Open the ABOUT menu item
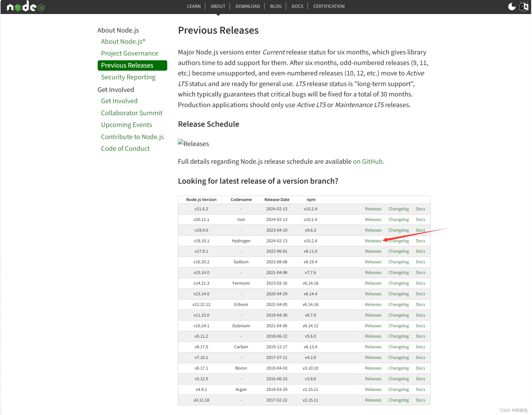This screenshot has height=415, width=532. point(218,6)
